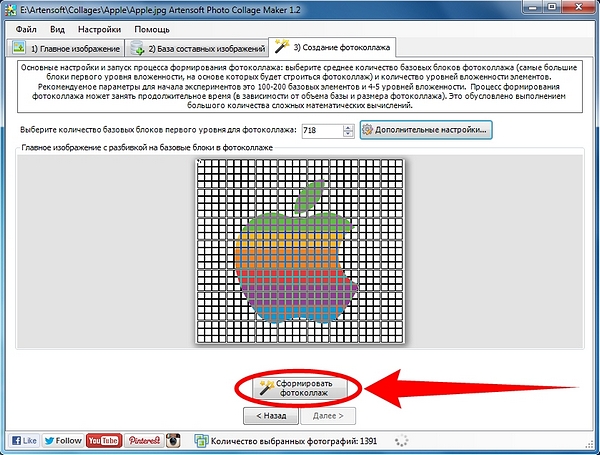Click the description text box
The image size is (600, 455).
pyautogui.click(x=300, y=86)
